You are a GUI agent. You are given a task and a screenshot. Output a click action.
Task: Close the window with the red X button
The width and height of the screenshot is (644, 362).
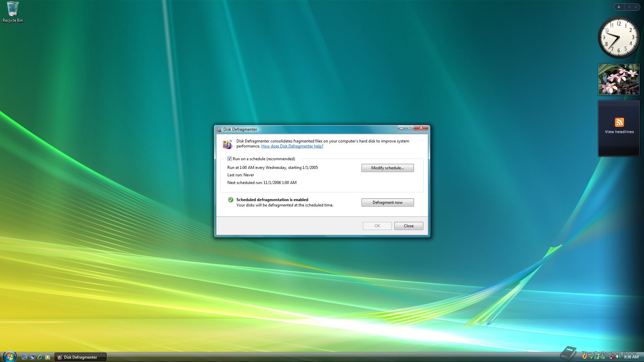point(421,128)
